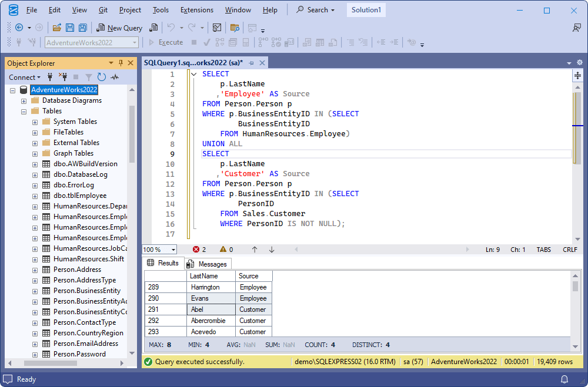Image resolution: width=588 pixels, height=387 pixels.
Task: Open the 100 % zoom dropdown
Action: 173,250
